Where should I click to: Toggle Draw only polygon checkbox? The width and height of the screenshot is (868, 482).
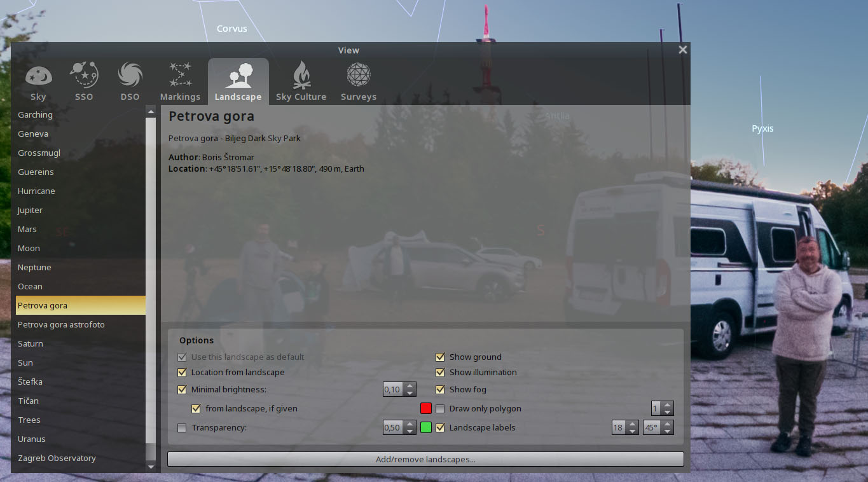coord(440,408)
